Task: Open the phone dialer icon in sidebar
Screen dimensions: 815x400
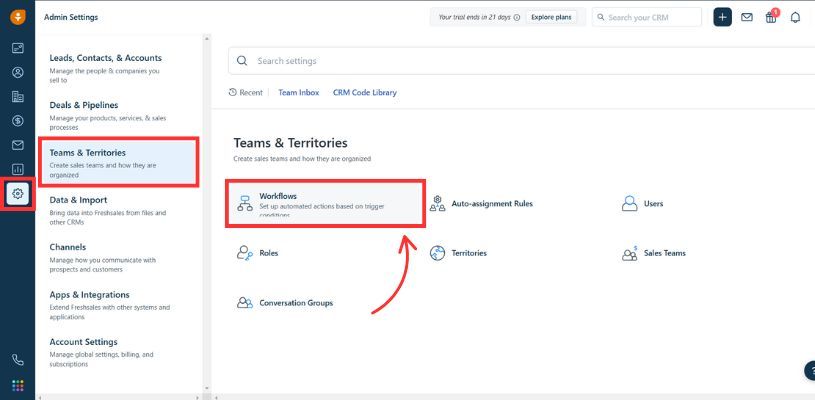Action: coord(18,359)
